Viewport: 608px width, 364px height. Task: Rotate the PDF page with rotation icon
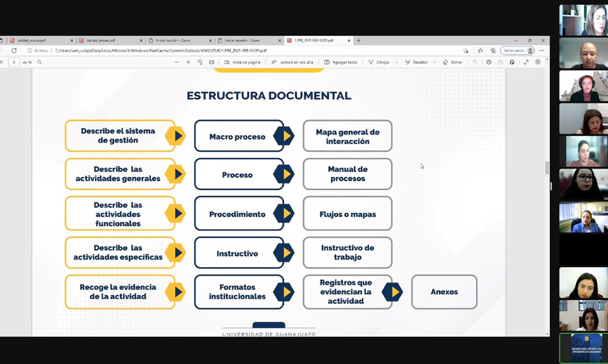click(200, 62)
